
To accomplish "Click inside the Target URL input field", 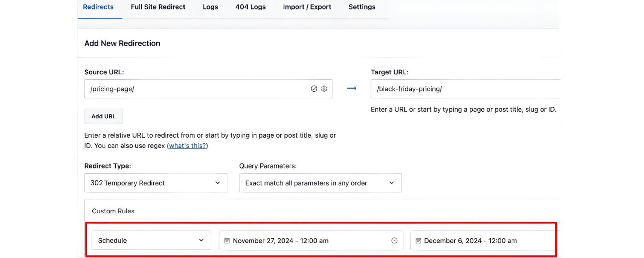I will 464,89.
